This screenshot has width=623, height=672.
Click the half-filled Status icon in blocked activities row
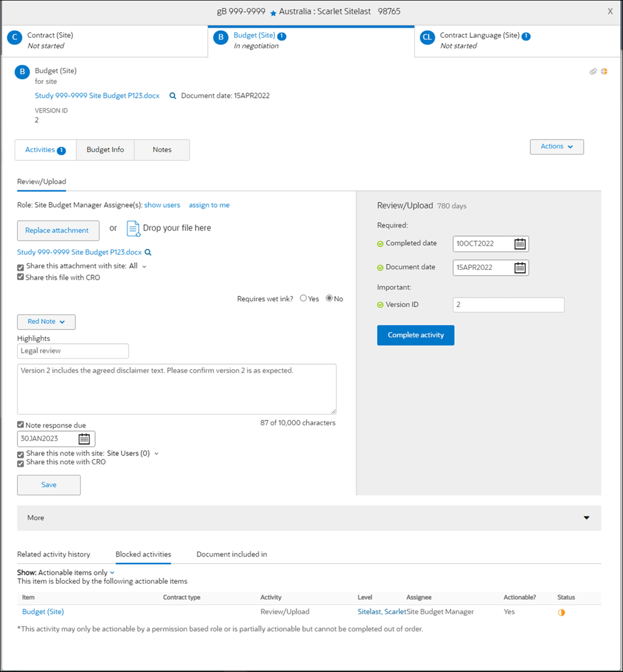click(561, 612)
